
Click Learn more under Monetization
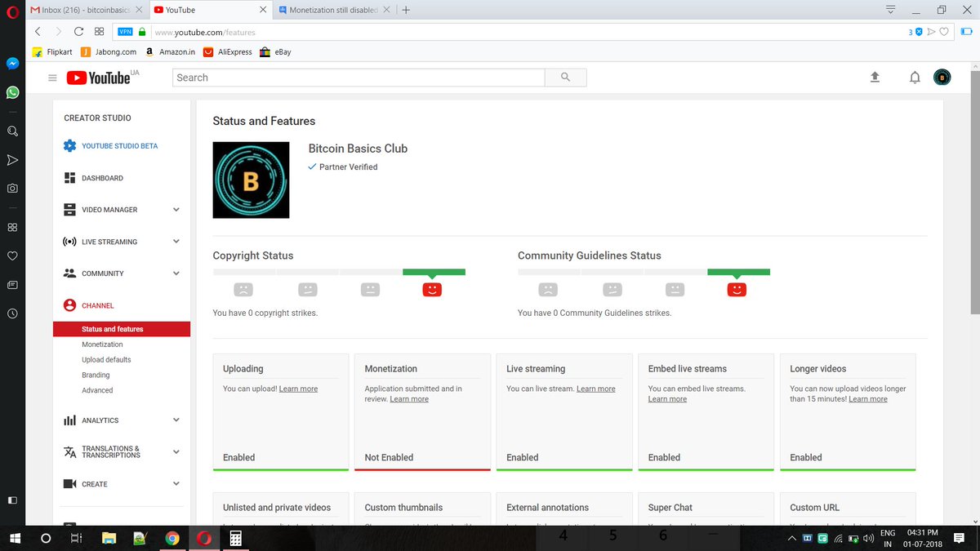tap(409, 399)
